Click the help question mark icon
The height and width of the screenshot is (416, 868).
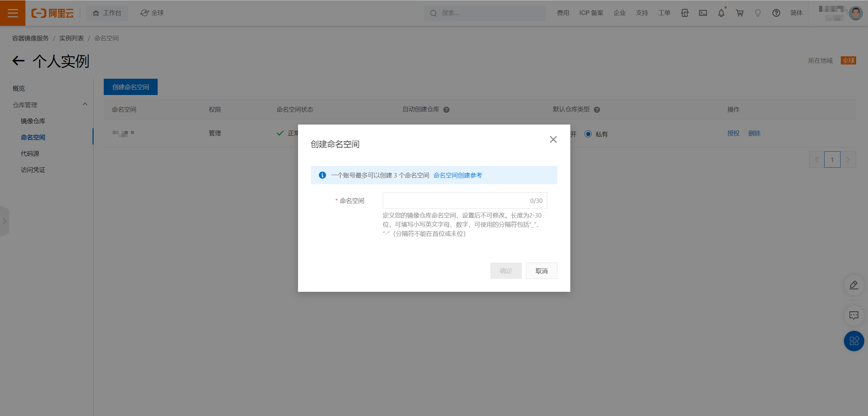[x=776, y=13]
